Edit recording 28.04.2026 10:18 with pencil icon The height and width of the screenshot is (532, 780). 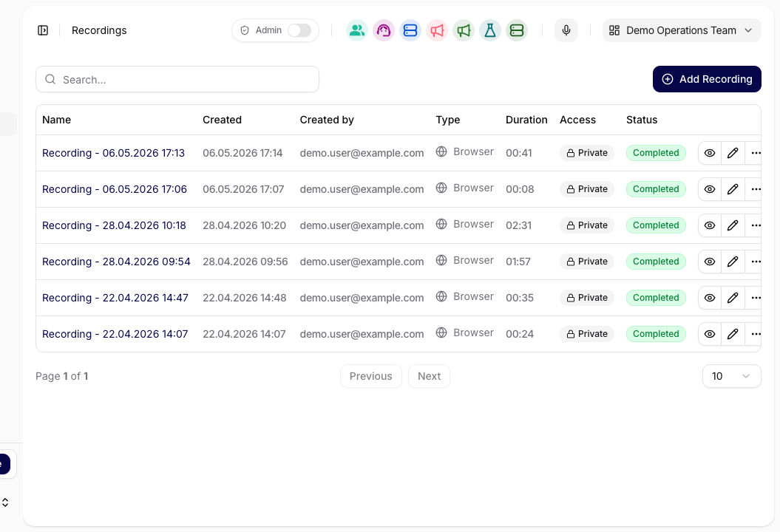click(x=733, y=225)
